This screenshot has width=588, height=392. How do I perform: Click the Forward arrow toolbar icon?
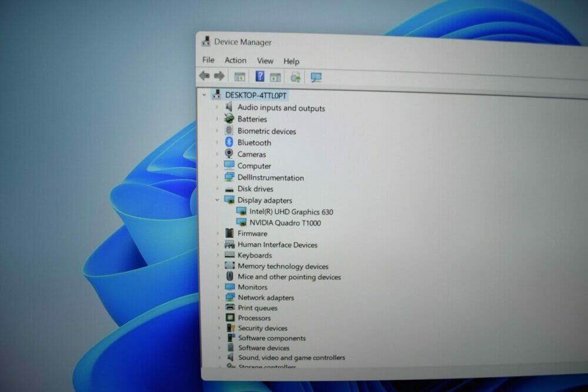(x=219, y=76)
